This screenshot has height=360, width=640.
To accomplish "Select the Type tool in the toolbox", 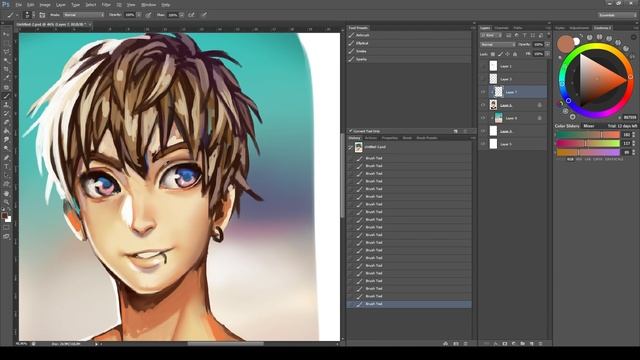I will tap(6, 167).
